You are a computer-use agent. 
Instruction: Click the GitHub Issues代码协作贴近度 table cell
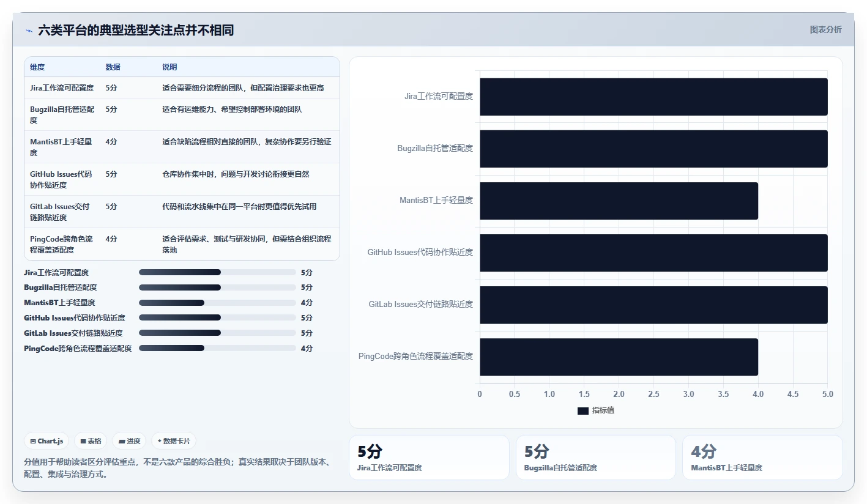click(61, 180)
